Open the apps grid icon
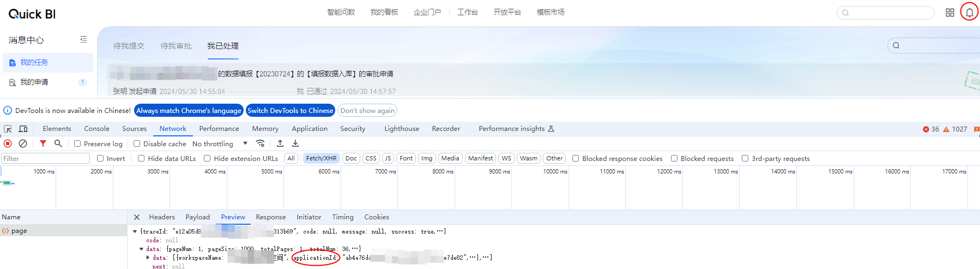980x269 pixels. (x=950, y=13)
